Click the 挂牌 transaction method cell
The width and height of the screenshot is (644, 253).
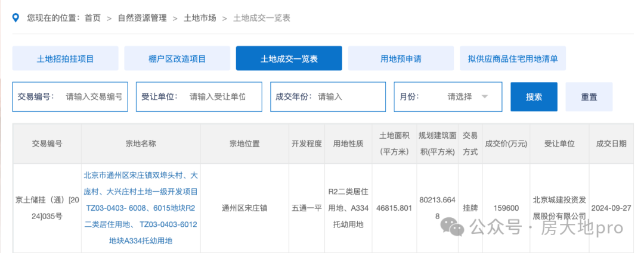pyautogui.click(x=470, y=208)
